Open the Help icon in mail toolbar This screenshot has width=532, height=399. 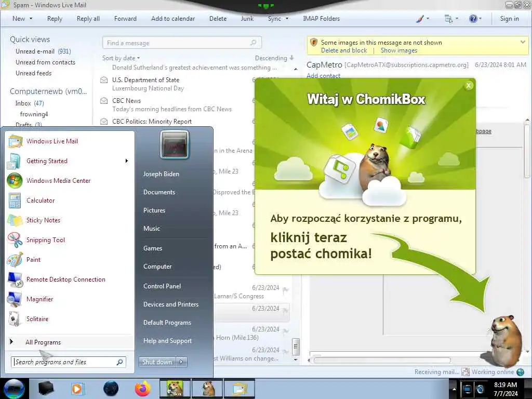[473, 19]
